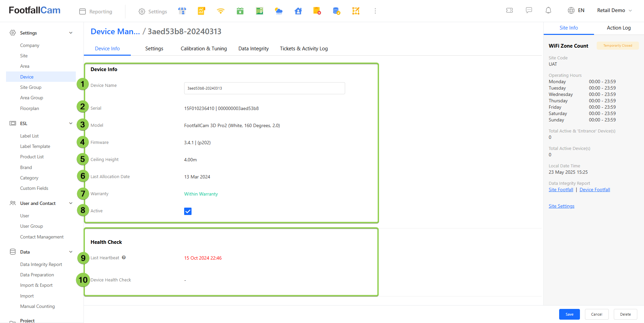This screenshot has width=644, height=323.
Task: Open the weather cloud module icon
Action: [x=279, y=11]
